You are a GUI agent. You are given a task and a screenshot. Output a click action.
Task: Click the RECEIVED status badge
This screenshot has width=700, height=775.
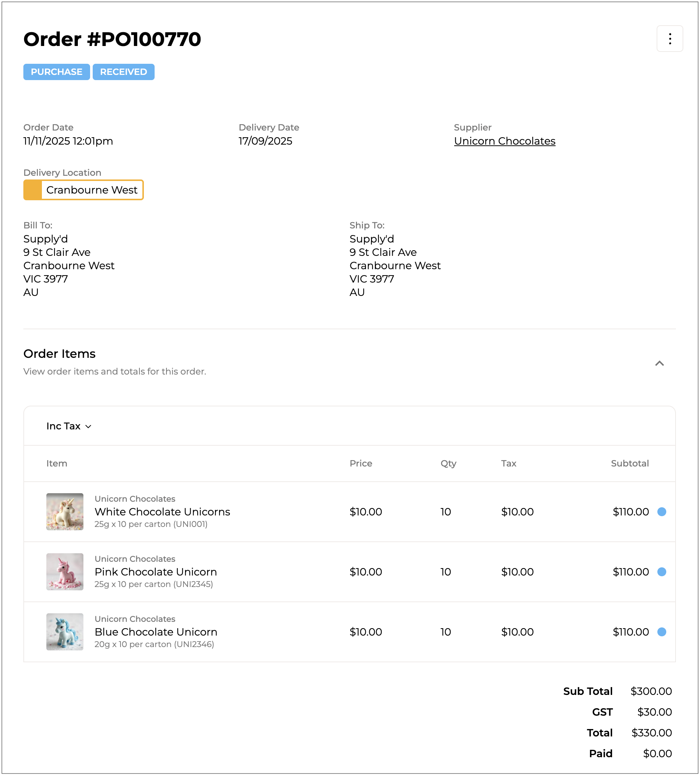(123, 72)
